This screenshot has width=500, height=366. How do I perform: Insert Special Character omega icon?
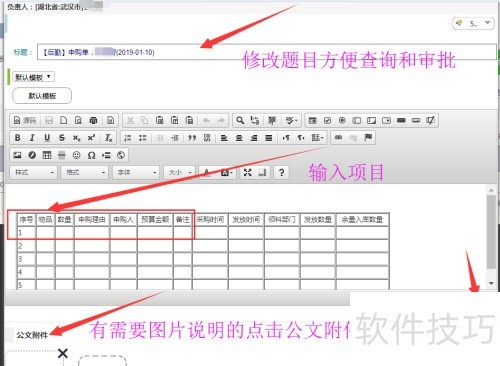coord(91,155)
